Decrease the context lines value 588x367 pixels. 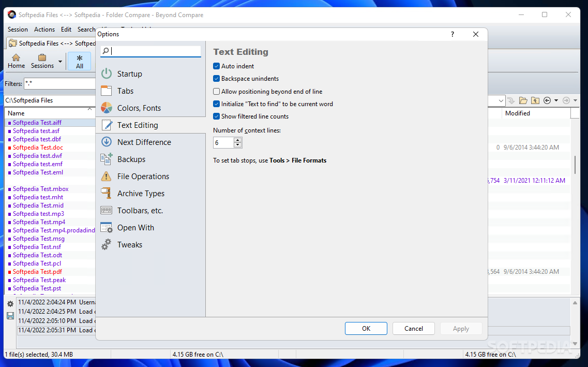click(238, 145)
